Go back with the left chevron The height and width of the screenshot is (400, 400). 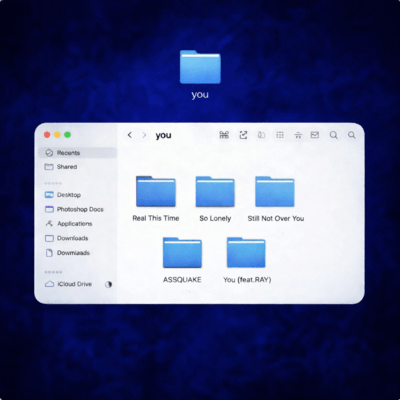pos(130,135)
